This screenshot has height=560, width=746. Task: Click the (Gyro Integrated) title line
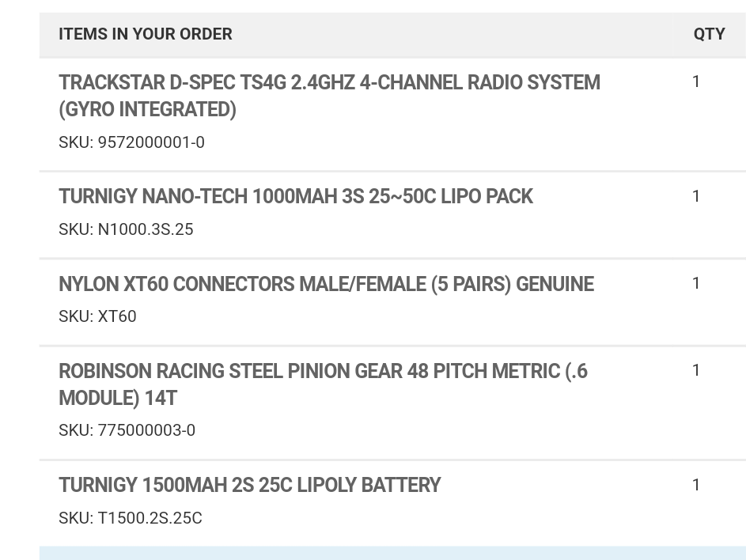[x=147, y=109]
